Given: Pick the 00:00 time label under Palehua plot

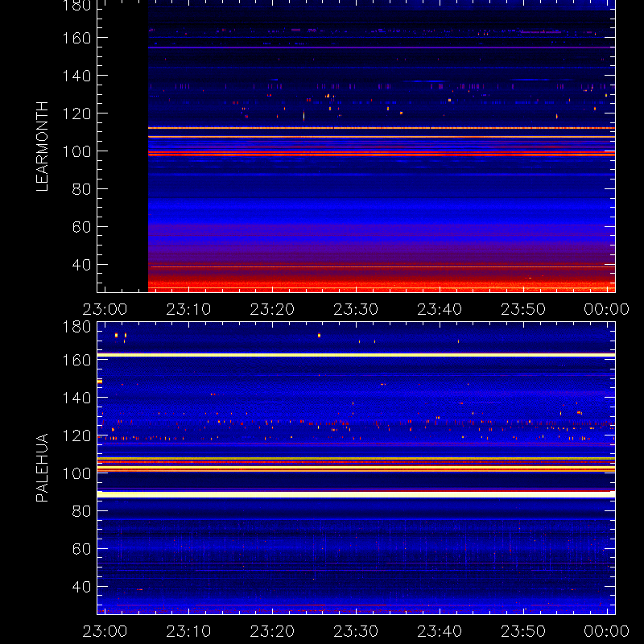Looking at the screenshot, I should click(607, 631).
